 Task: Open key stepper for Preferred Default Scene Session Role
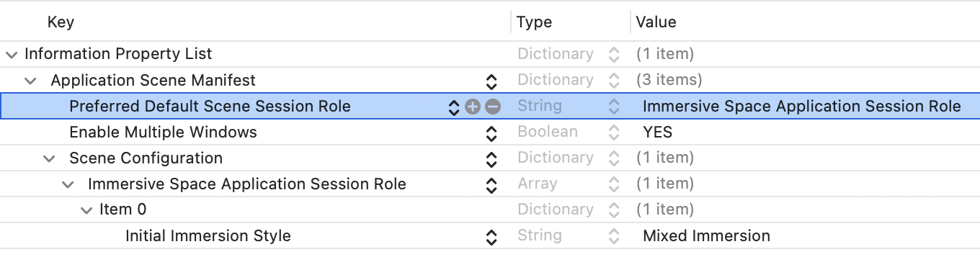click(x=454, y=107)
